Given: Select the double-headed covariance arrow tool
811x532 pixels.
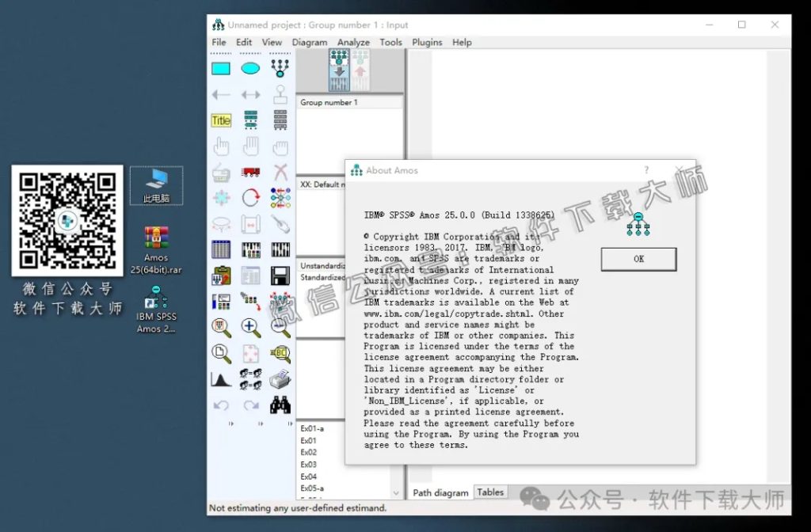Looking at the screenshot, I should (x=251, y=94).
